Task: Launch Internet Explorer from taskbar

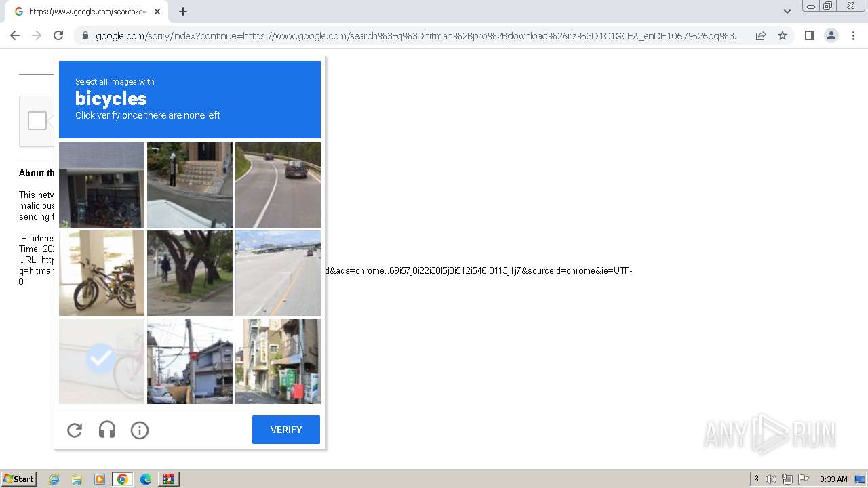Action: 54,479
